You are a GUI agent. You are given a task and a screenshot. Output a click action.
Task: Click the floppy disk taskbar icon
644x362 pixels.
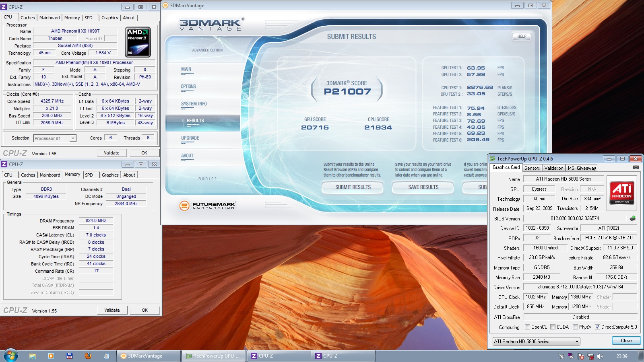pyautogui.click(x=70, y=356)
